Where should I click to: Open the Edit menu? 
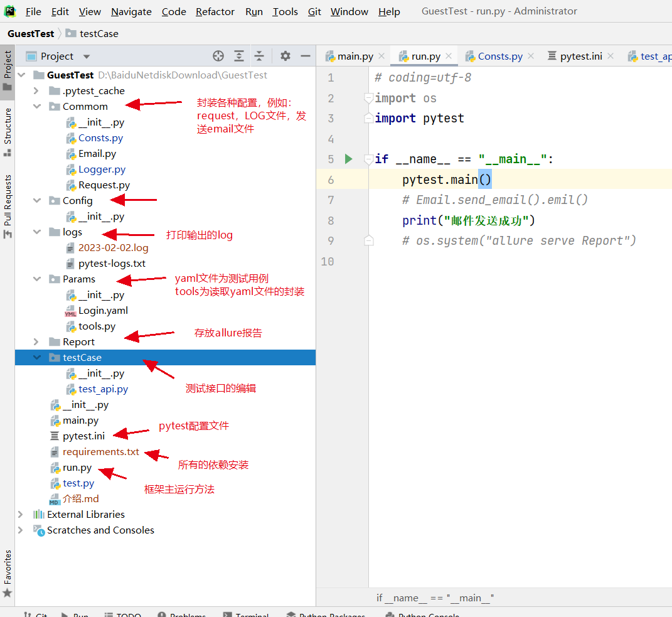coord(60,11)
